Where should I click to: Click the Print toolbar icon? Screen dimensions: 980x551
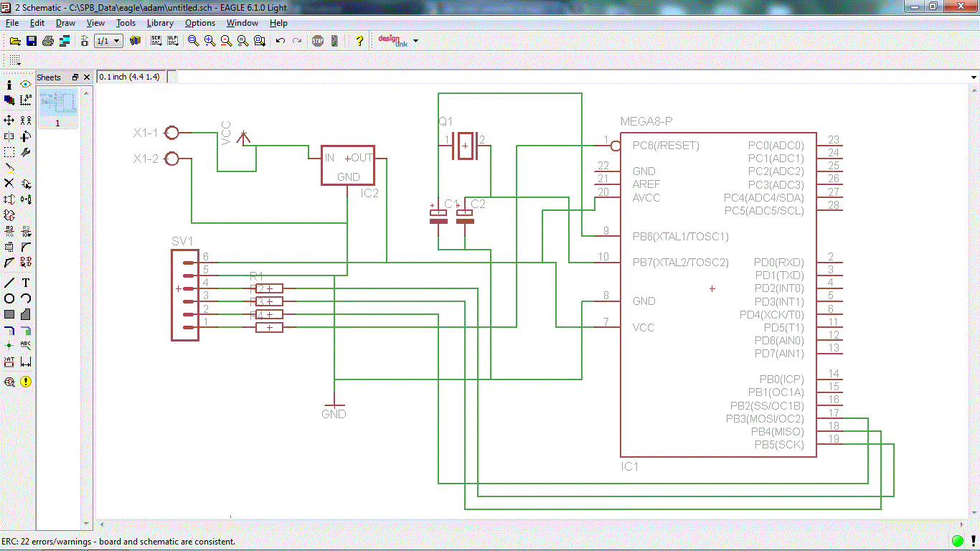pyautogui.click(x=47, y=41)
